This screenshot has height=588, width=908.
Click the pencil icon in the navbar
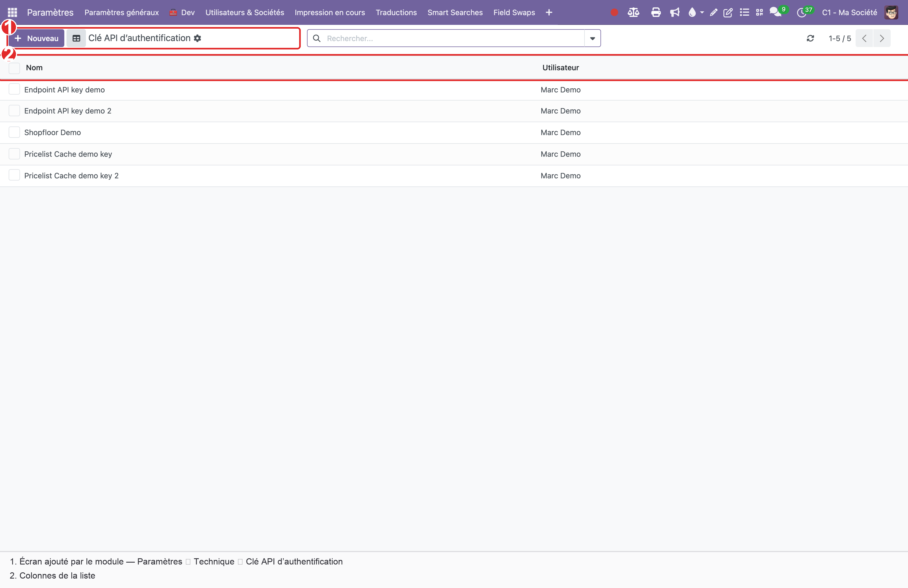pyautogui.click(x=713, y=12)
